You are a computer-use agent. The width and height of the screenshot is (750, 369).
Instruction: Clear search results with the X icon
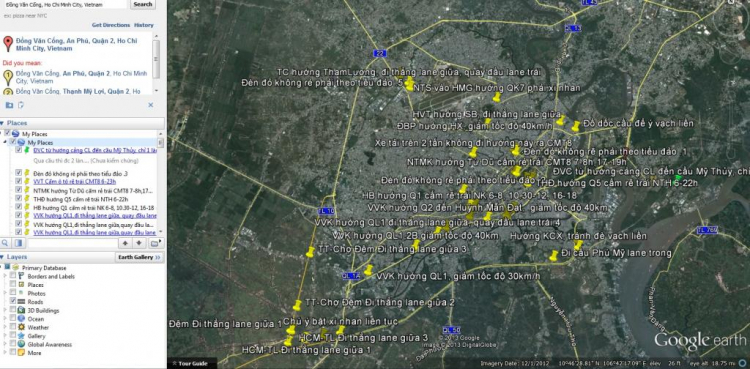pyautogui.click(x=150, y=105)
